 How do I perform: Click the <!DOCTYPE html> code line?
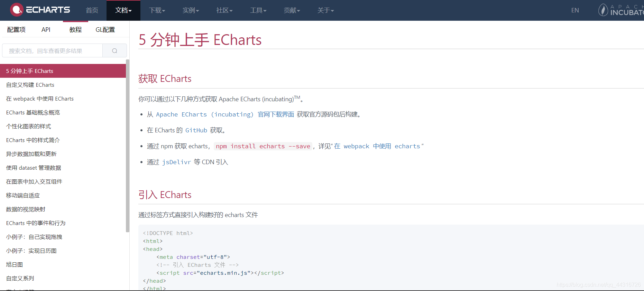[168, 233]
